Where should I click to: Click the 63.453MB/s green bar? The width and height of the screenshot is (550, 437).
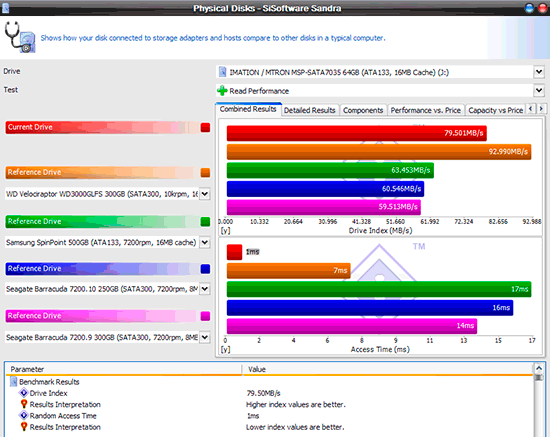click(x=330, y=170)
